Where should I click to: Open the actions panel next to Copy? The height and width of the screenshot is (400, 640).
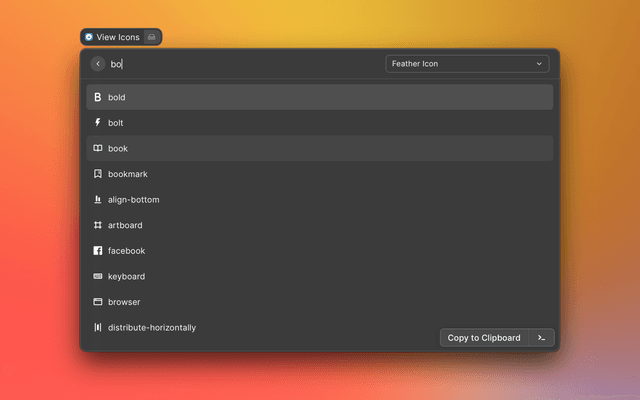click(541, 338)
